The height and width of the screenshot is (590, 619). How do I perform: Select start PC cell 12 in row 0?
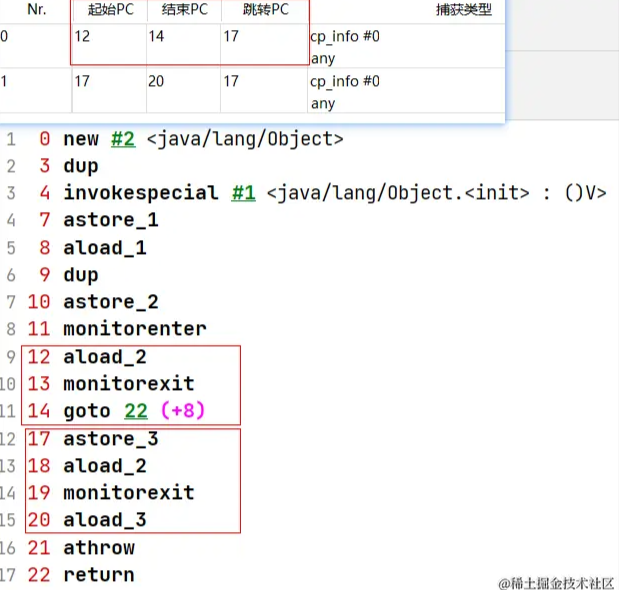(x=82, y=36)
